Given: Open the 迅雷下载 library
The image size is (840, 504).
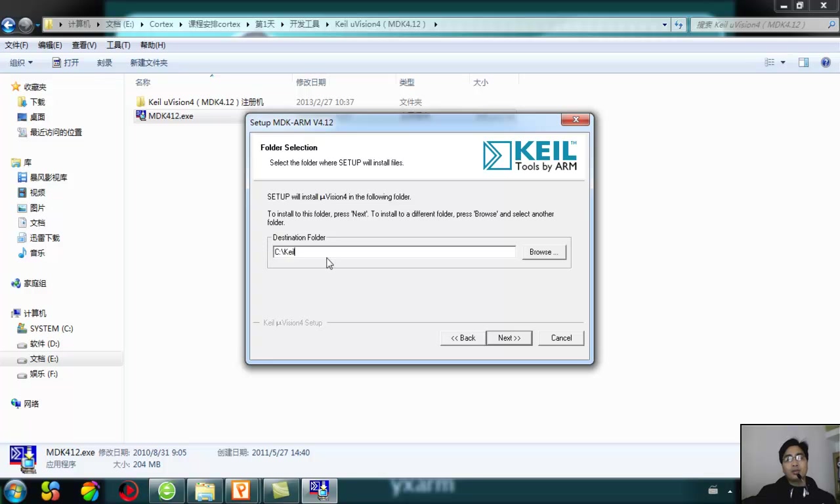Looking at the screenshot, I should (45, 238).
